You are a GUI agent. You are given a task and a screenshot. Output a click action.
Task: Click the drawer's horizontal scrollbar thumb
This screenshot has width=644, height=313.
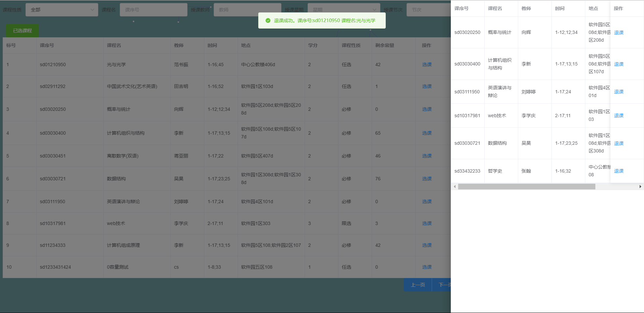527,186
